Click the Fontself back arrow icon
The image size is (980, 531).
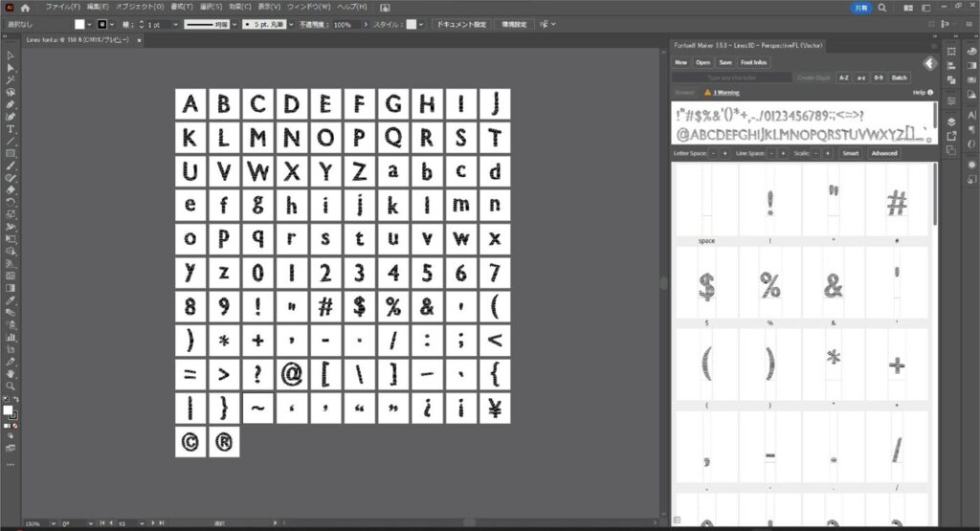929,63
